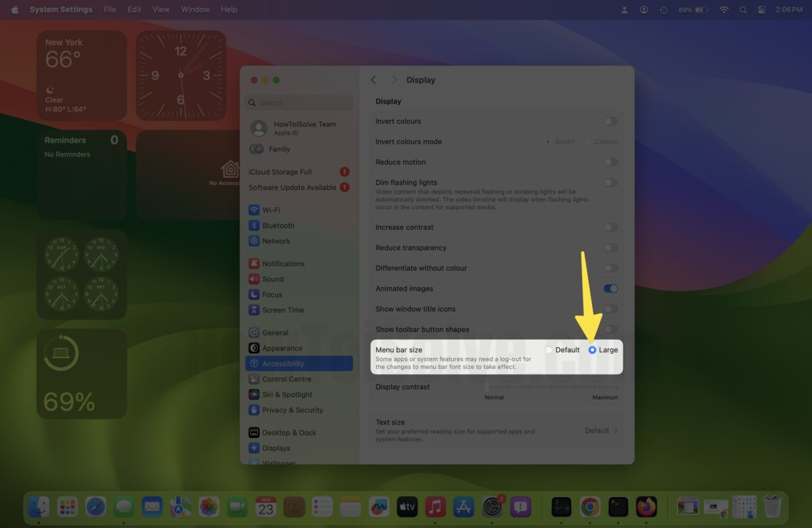Turn on Reduce motion

click(610, 162)
